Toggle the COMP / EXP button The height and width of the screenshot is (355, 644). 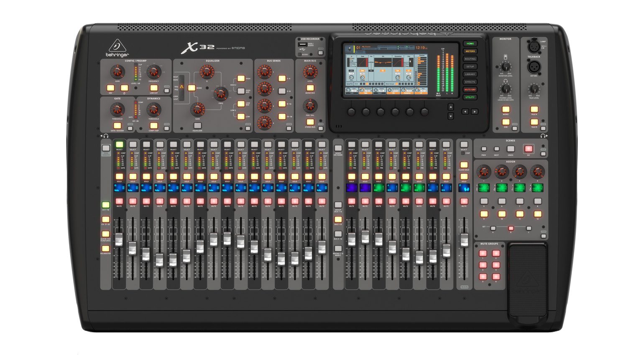pos(154,125)
